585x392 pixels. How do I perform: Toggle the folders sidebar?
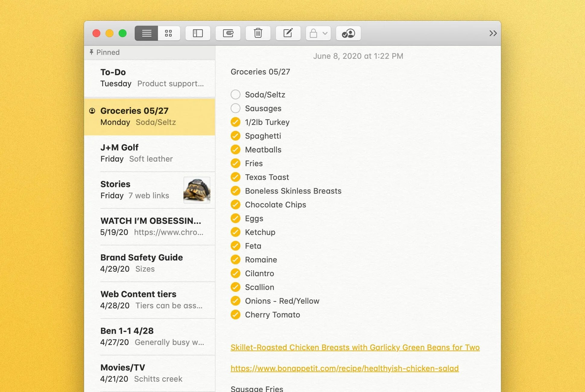tap(198, 33)
